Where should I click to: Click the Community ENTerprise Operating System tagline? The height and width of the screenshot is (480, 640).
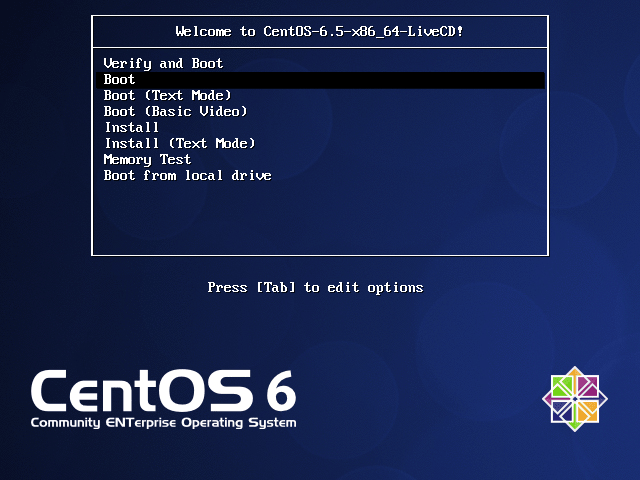point(163,423)
